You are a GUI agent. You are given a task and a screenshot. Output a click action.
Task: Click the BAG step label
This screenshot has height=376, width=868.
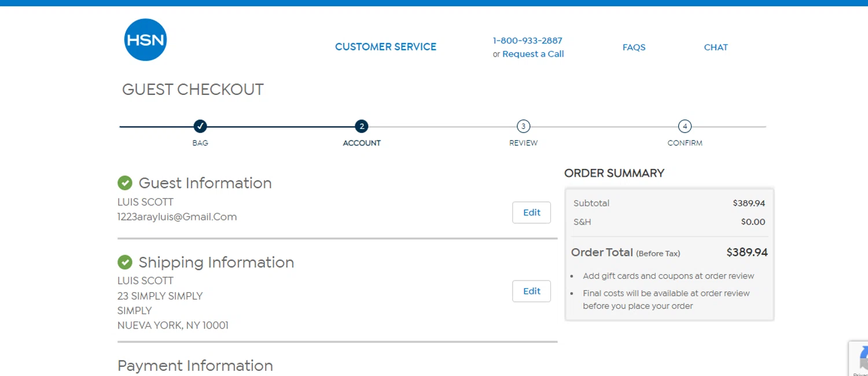[200, 143]
